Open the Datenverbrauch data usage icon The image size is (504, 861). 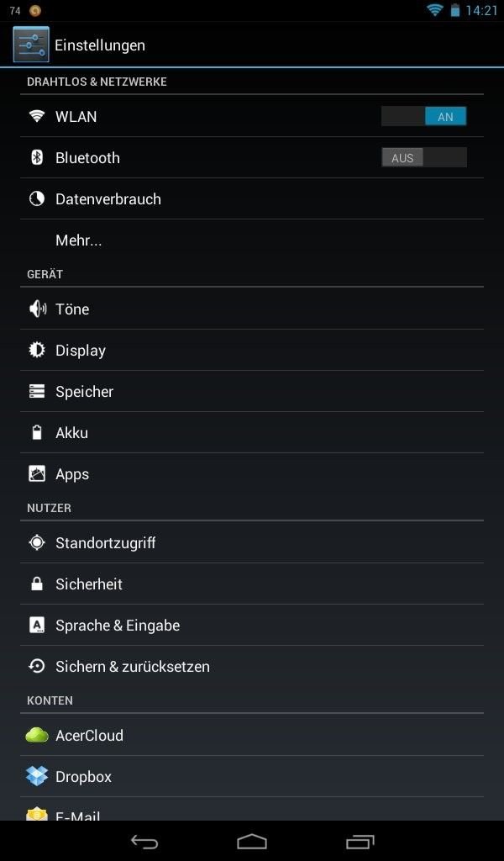tap(37, 198)
